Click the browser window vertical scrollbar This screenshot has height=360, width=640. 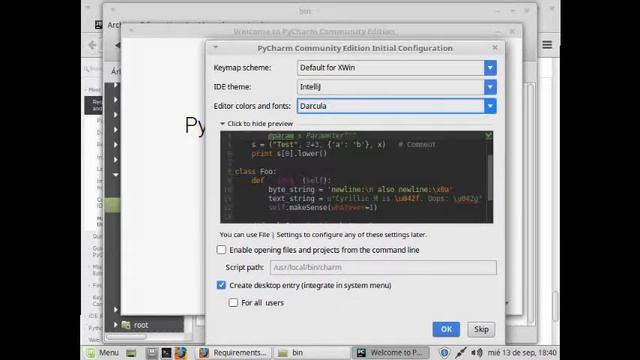[x=555, y=306]
